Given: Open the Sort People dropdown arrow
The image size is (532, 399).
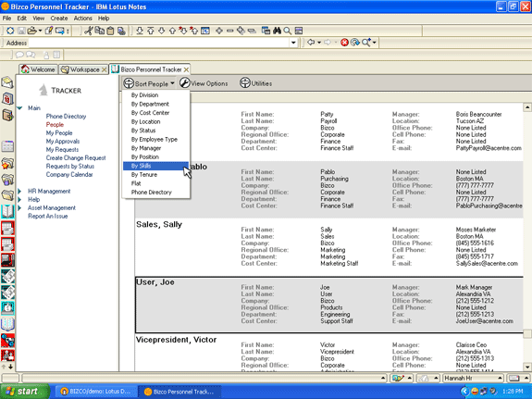Looking at the screenshot, I should pos(172,83).
